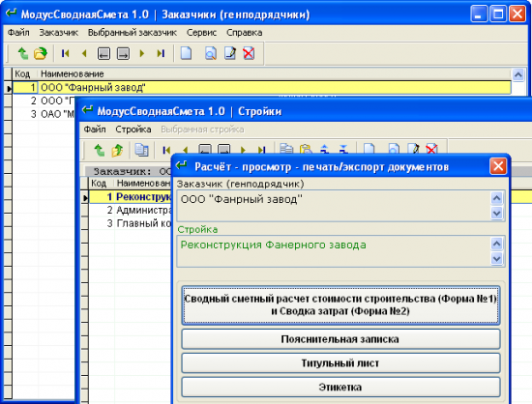This screenshot has width=532, height=404.
Task: Click the view record magnifier icon
Action: point(210,53)
